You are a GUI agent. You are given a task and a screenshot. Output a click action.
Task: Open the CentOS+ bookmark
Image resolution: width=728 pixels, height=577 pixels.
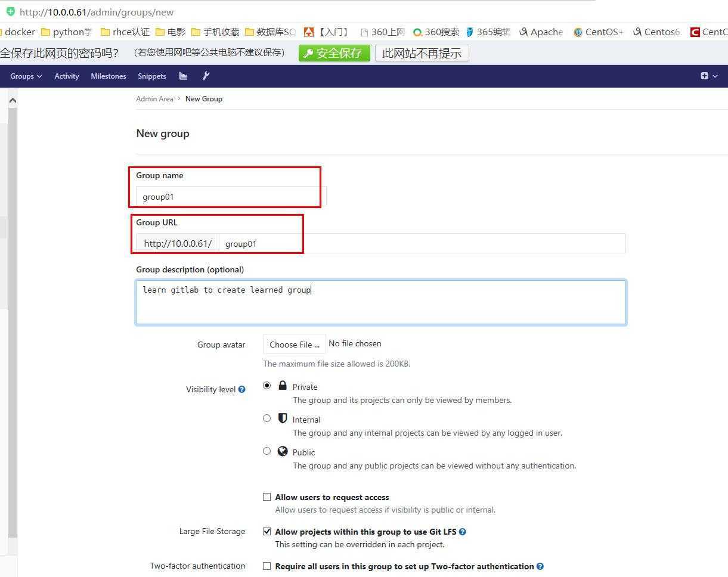point(598,32)
